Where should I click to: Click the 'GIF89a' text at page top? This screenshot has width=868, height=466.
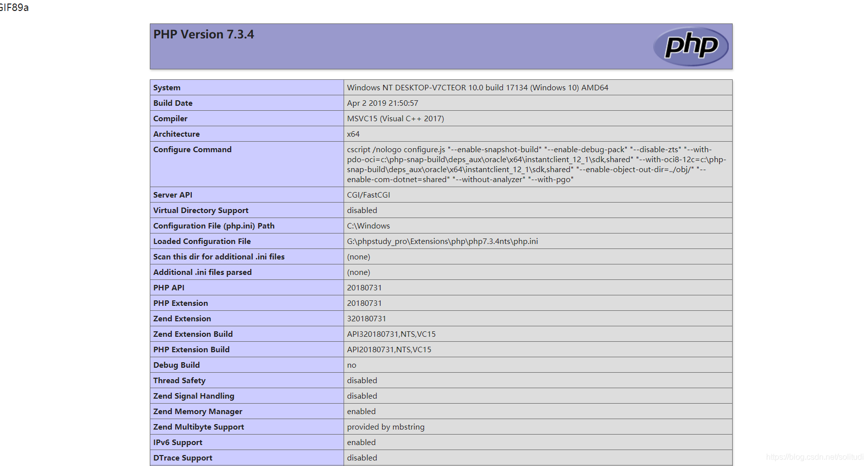pyautogui.click(x=14, y=7)
